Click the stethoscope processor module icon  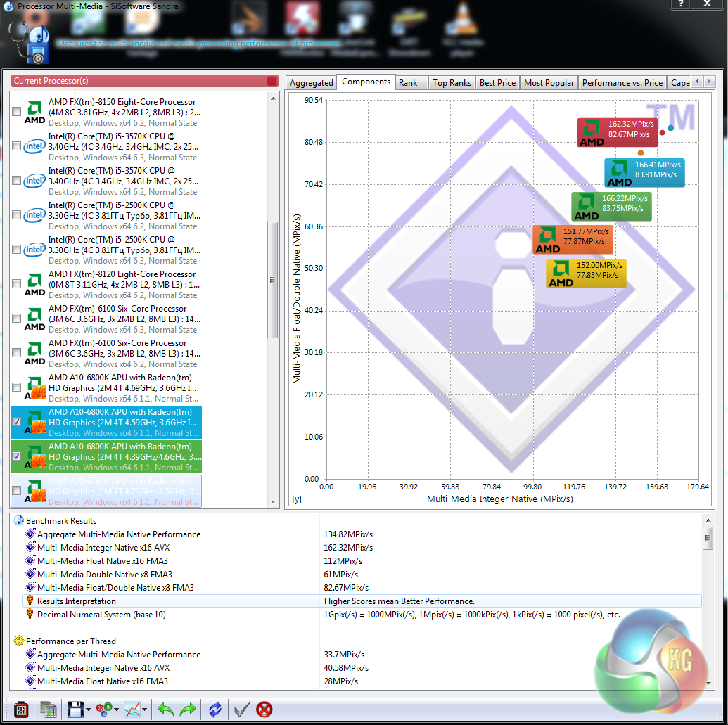30,43
